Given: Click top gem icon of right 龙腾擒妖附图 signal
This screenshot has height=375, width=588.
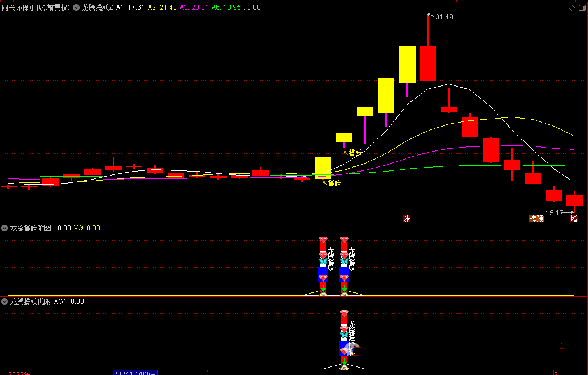Looking at the screenshot, I should [x=344, y=240].
